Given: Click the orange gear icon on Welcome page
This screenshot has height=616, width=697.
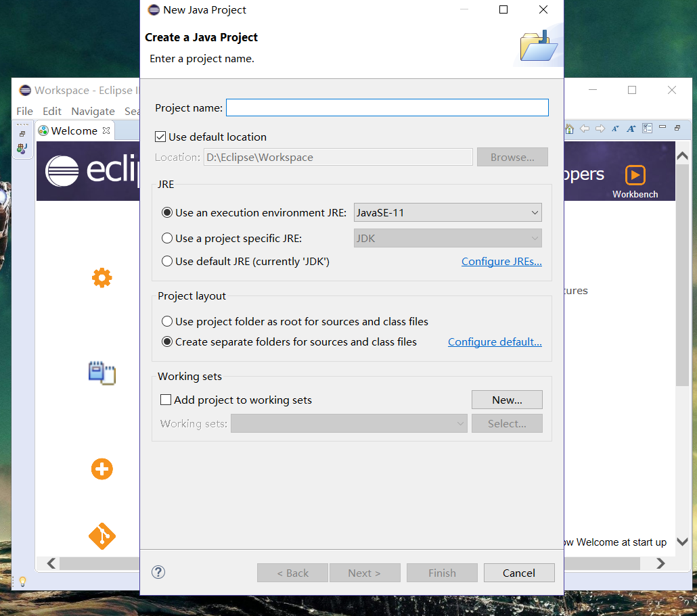Looking at the screenshot, I should pyautogui.click(x=102, y=278).
